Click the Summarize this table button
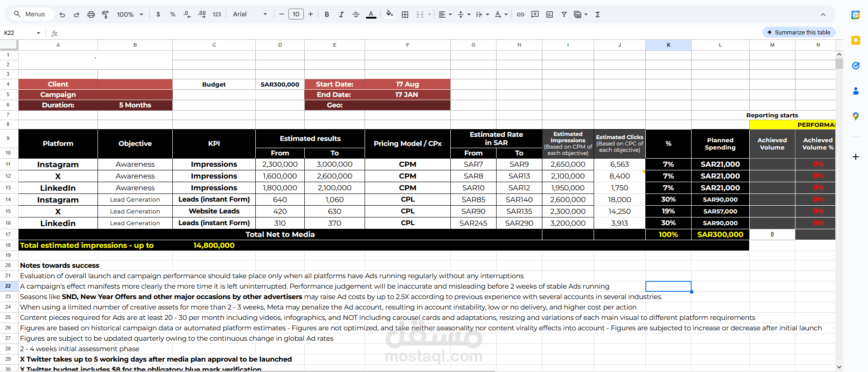 (799, 33)
